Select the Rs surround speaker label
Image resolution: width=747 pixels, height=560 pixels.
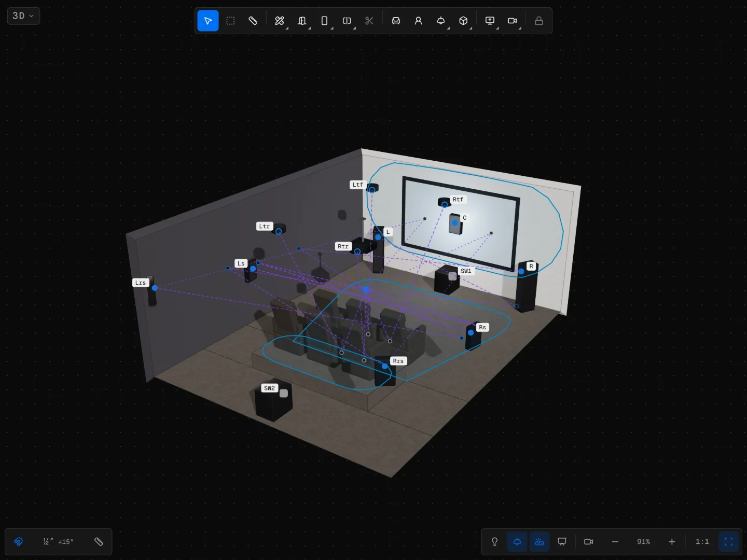(x=483, y=328)
